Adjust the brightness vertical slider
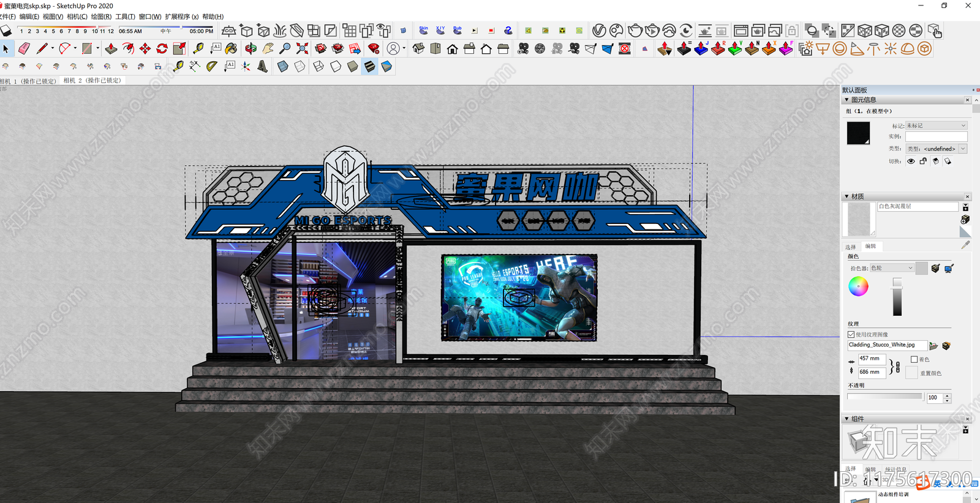 click(x=897, y=297)
